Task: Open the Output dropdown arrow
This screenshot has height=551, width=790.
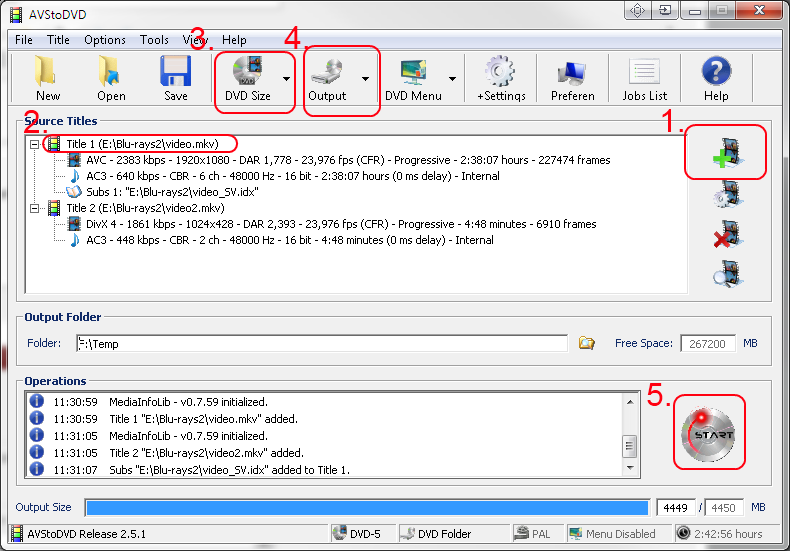Action: tap(365, 79)
